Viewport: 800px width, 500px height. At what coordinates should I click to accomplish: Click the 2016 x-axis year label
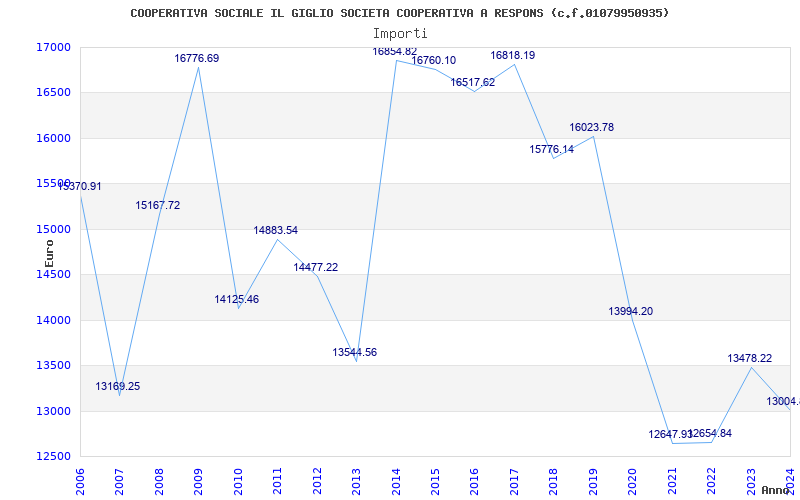coord(474,481)
